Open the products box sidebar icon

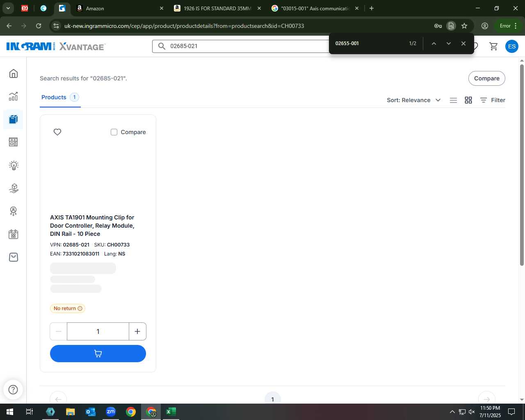coord(14,119)
